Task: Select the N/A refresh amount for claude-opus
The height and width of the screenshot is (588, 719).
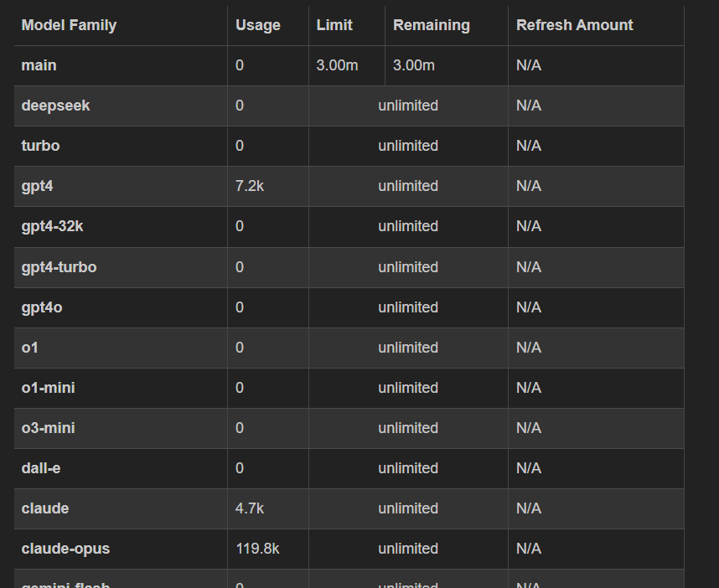Action: [529, 549]
